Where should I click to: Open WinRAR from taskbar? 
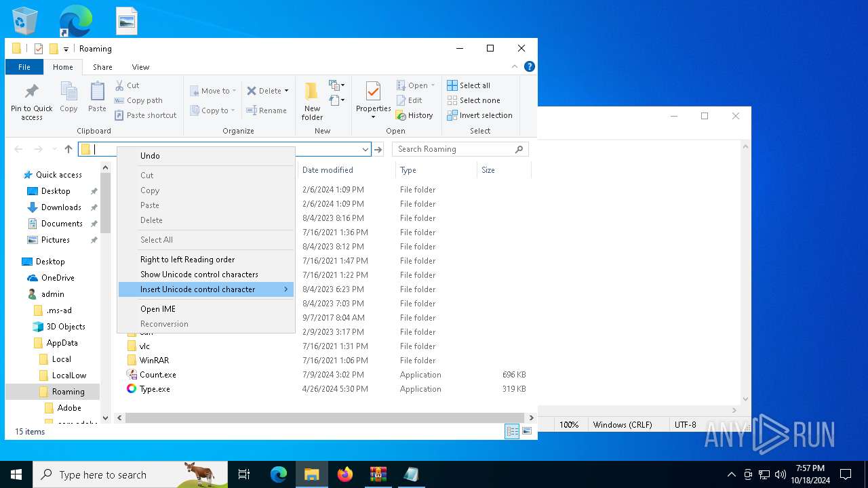378,474
